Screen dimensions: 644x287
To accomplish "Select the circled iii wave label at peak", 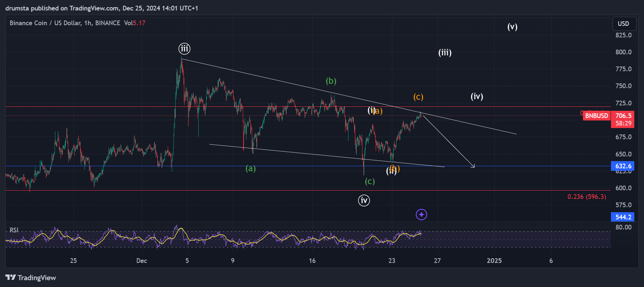I will coord(184,49).
